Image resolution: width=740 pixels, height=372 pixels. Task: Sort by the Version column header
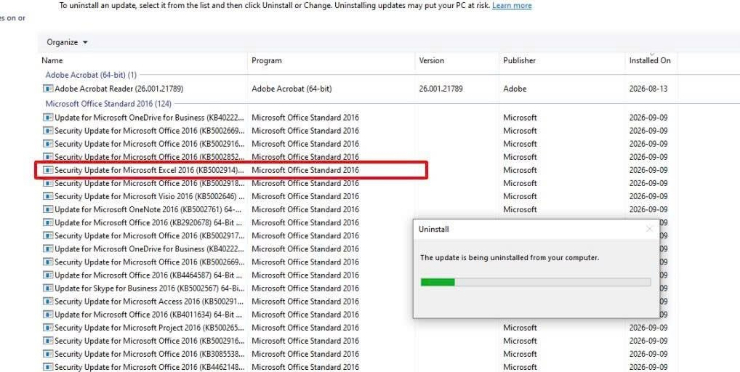pos(431,60)
